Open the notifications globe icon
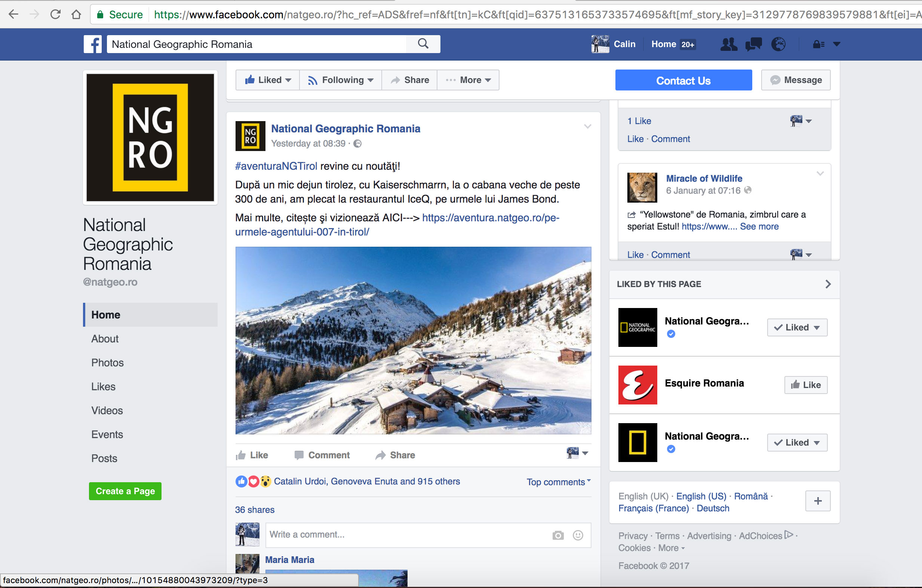The image size is (922, 588). (x=778, y=44)
